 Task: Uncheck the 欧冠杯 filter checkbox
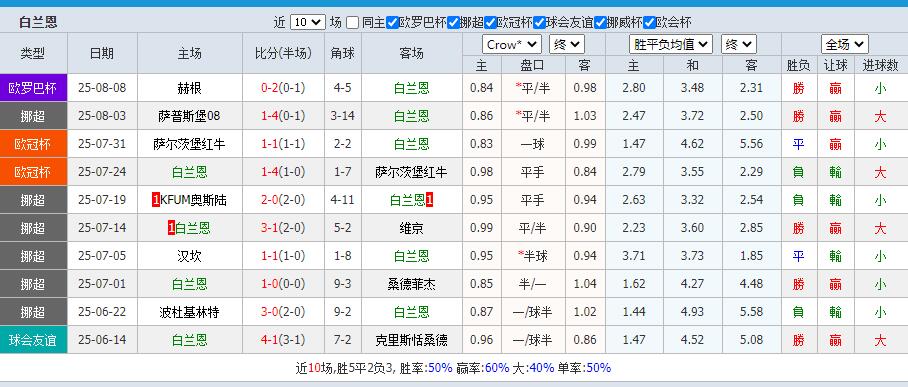(x=490, y=23)
